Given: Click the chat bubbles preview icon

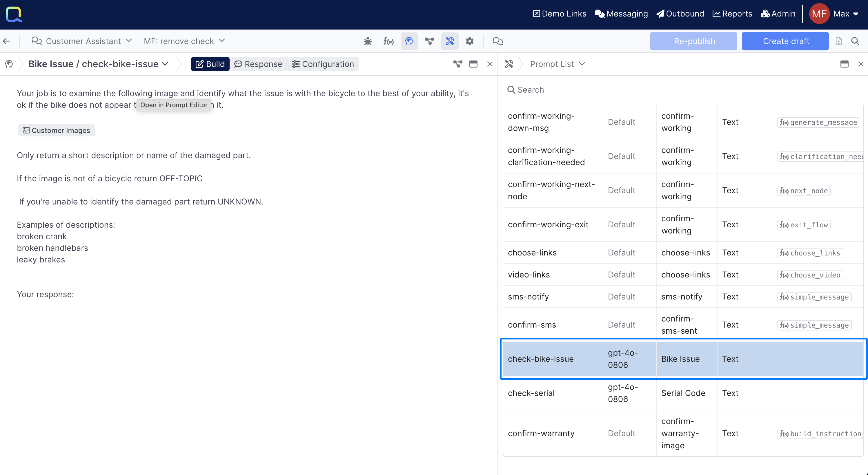Looking at the screenshot, I should (498, 41).
